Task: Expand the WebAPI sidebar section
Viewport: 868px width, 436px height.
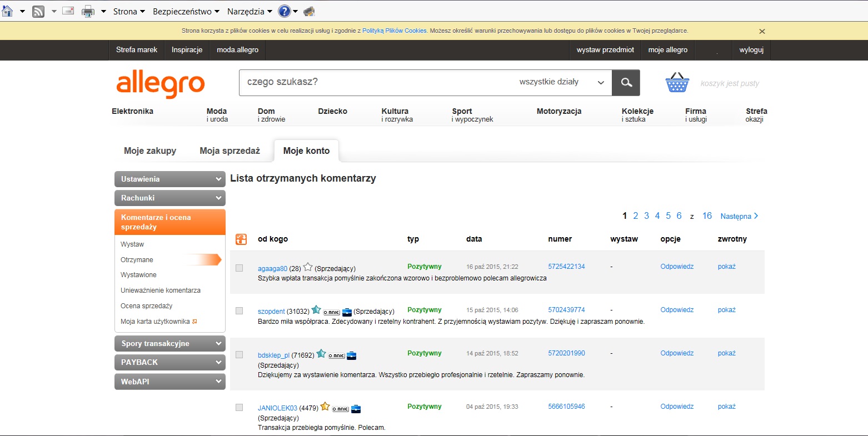Action: [x=170, y=382]
